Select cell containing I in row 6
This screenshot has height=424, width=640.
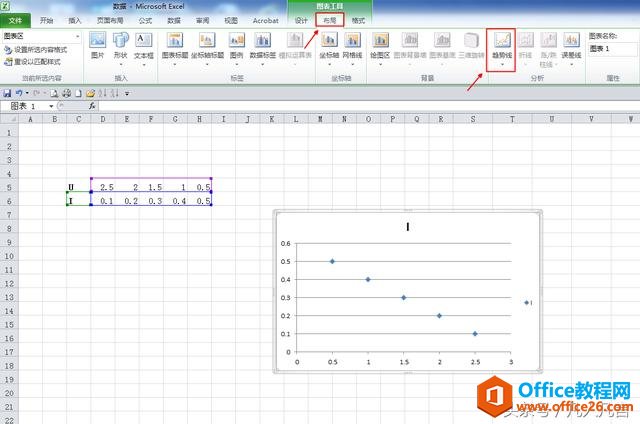coord(78,201)
